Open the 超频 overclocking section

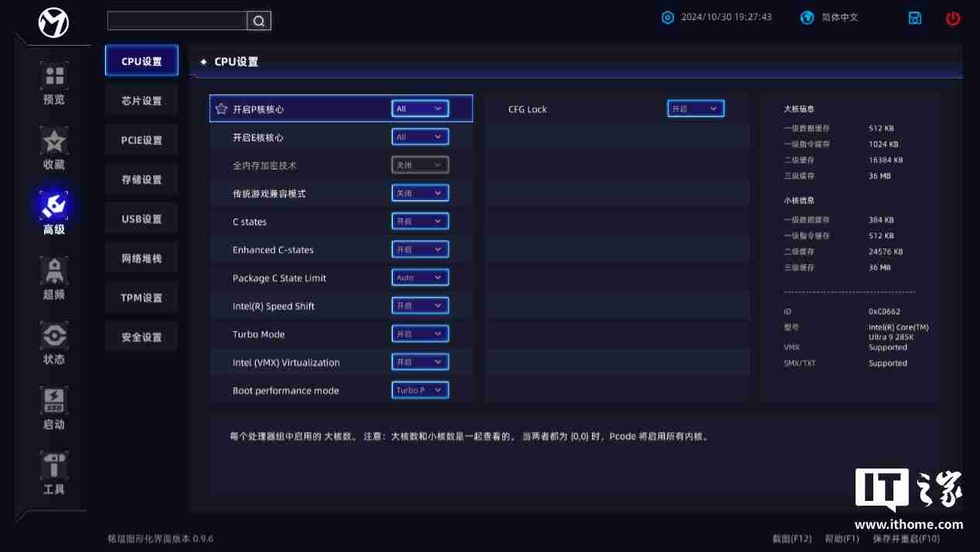click(53, 278)
